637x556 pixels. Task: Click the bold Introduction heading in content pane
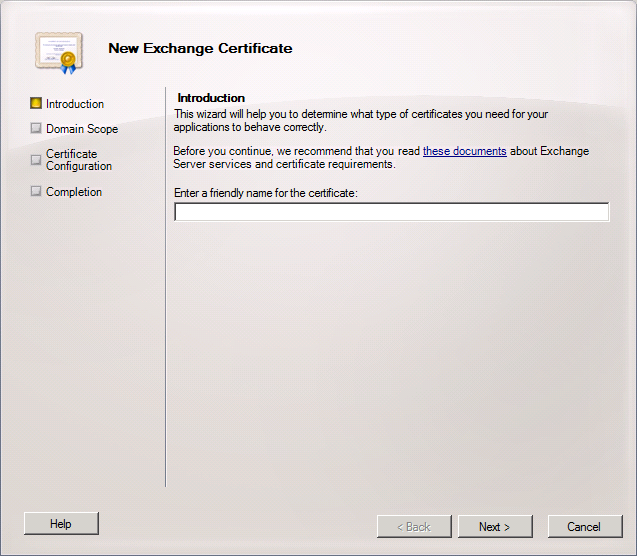tap(211, 98)
